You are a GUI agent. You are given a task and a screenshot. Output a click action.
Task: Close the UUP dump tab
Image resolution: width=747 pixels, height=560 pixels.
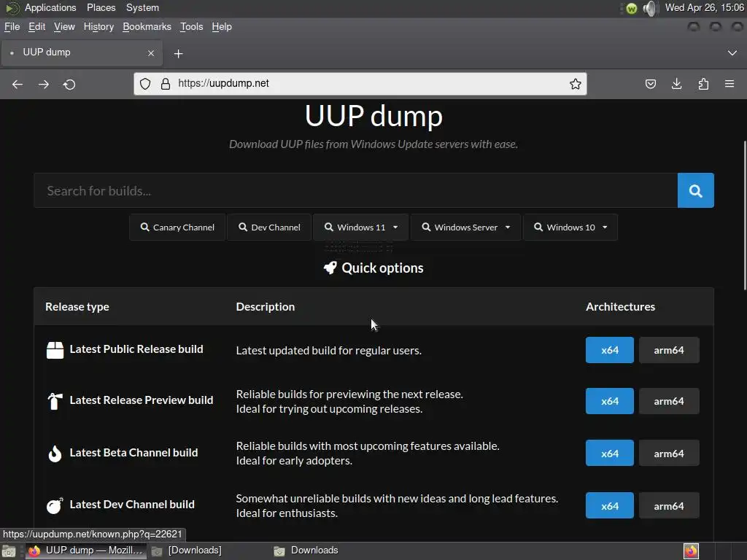coord(151,52)
